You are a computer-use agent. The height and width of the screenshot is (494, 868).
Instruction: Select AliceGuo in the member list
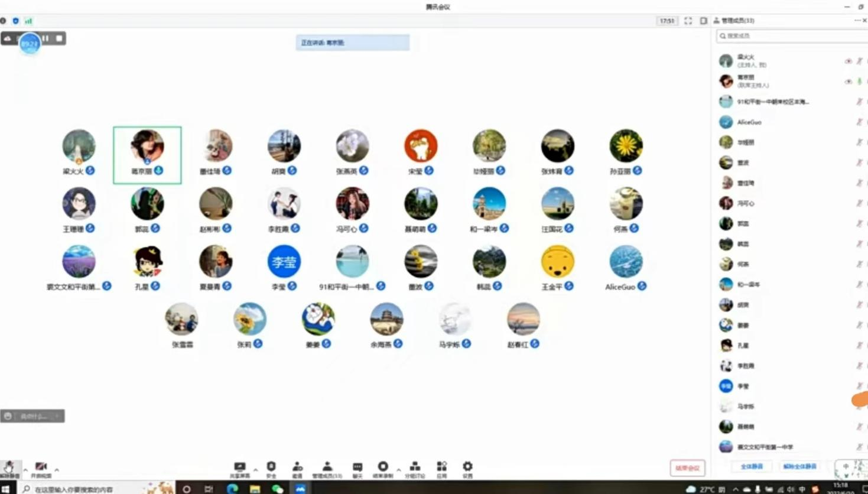tap(749, 122)
